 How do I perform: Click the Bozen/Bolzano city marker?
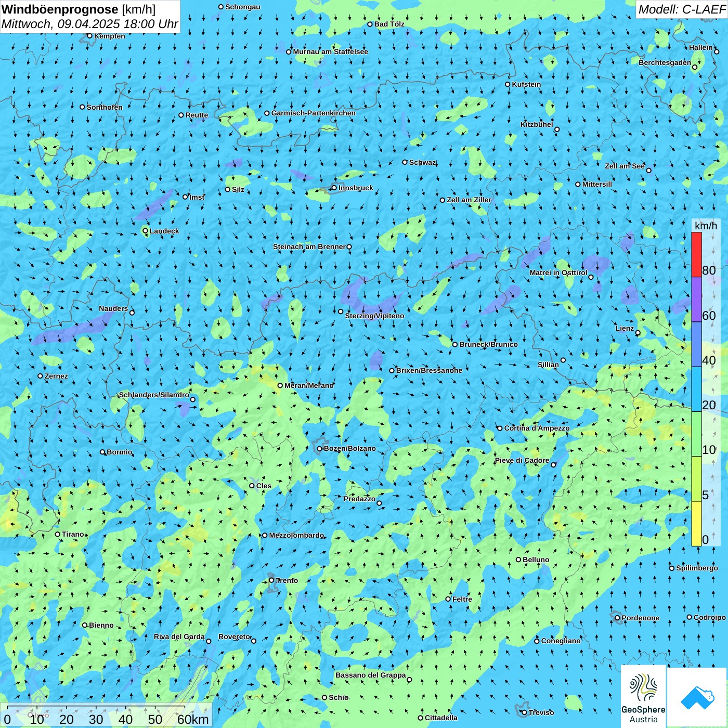click(x=319, y=449)
